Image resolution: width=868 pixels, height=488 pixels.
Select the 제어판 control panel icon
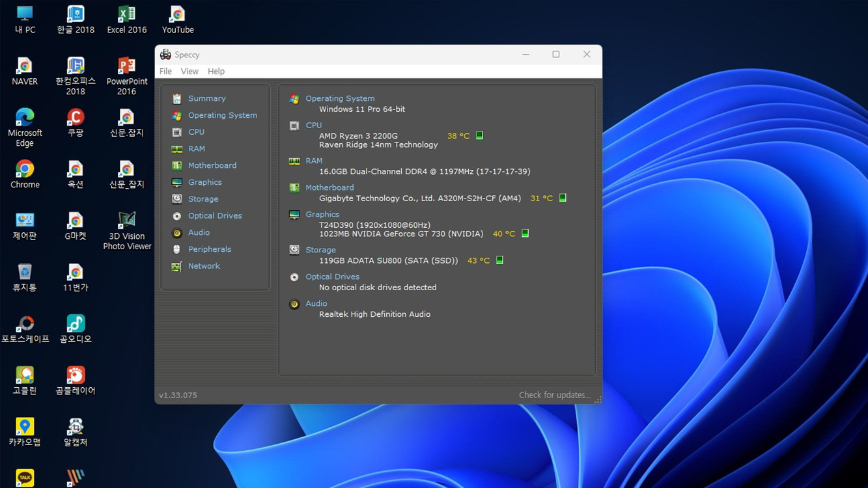click(25, 226)
